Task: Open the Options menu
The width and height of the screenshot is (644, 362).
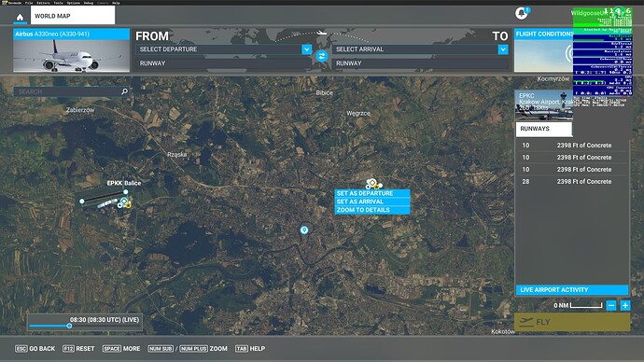Action: tap(74, 3)
